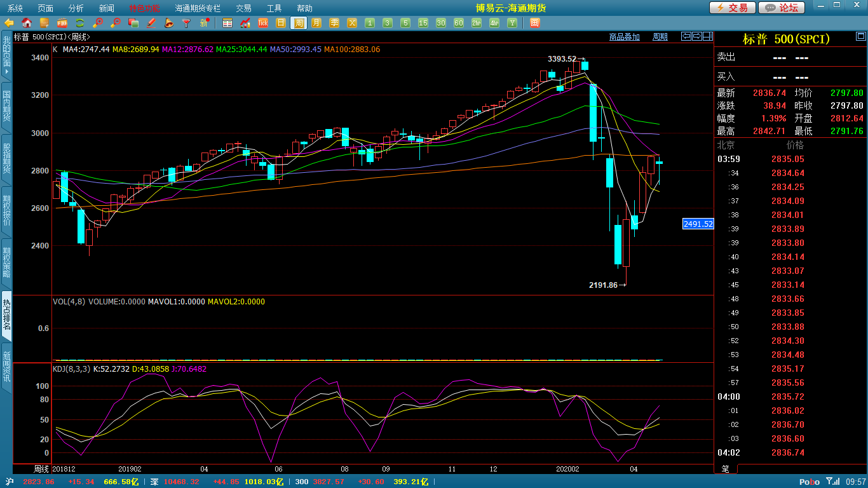Click the 300 index in status bar
Screen dimensions: 868x488
click(x=302, y=482)
